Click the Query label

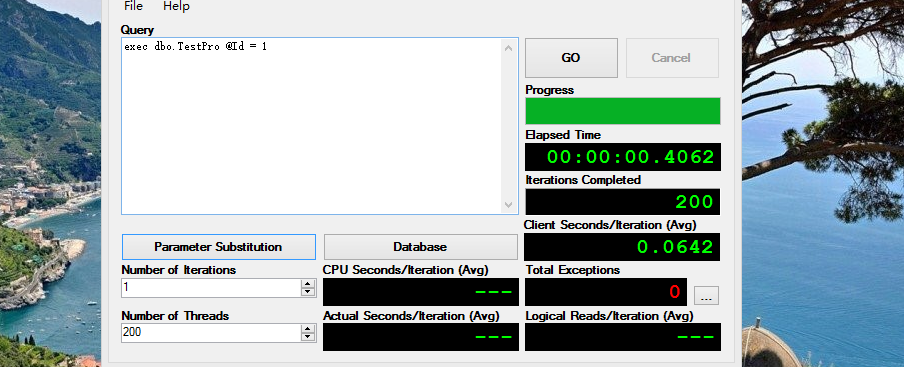click(137, 29)
